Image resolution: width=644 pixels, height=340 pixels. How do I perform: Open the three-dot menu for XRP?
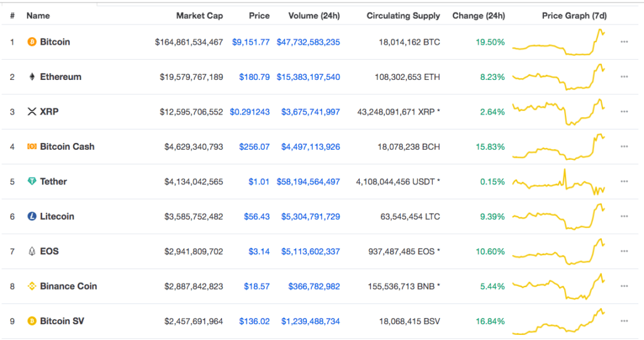625,112
